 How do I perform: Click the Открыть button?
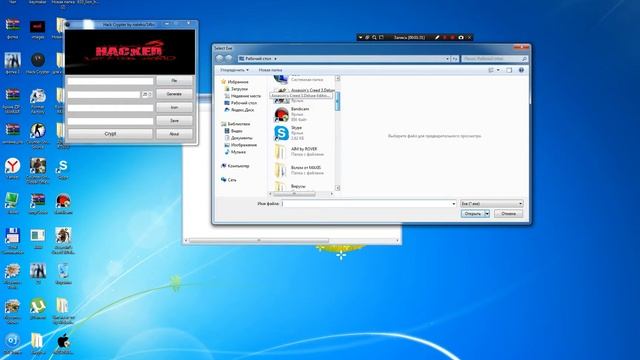(x=473, y=213)
